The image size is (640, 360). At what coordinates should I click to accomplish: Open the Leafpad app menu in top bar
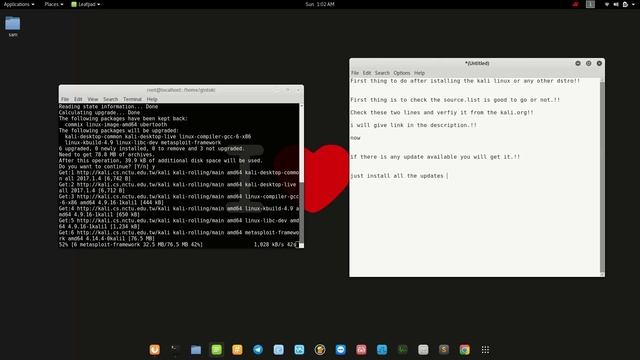pos(86,4)
